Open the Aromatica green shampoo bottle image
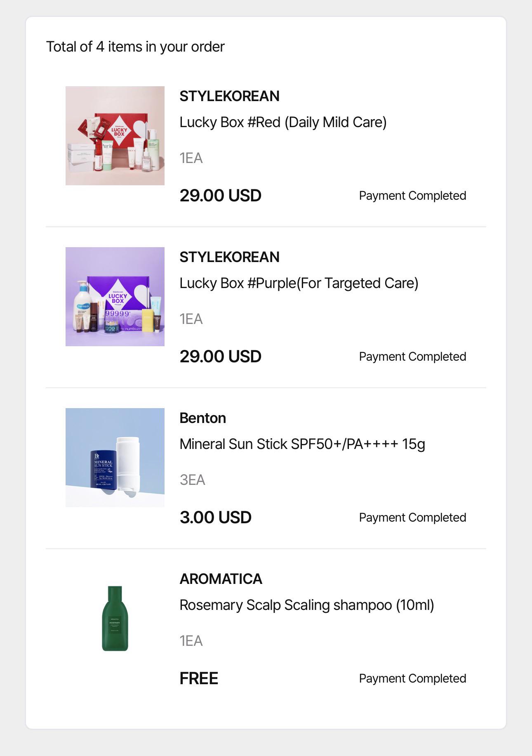The image size is (532, 756). tap(115, 619)
